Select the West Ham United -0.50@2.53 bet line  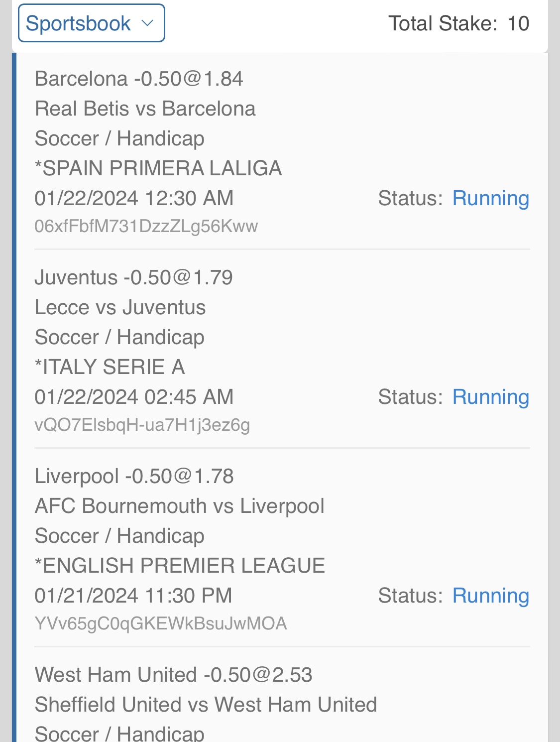[x=173, y=675]
